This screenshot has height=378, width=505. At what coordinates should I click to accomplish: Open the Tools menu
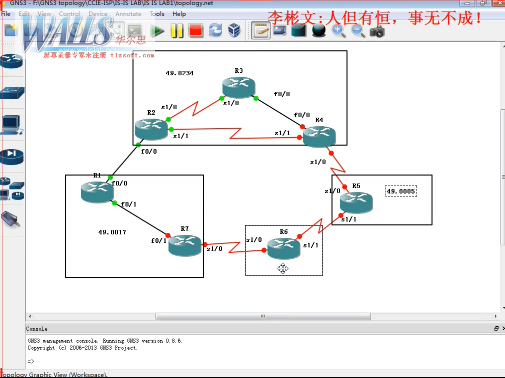(157, 14)
